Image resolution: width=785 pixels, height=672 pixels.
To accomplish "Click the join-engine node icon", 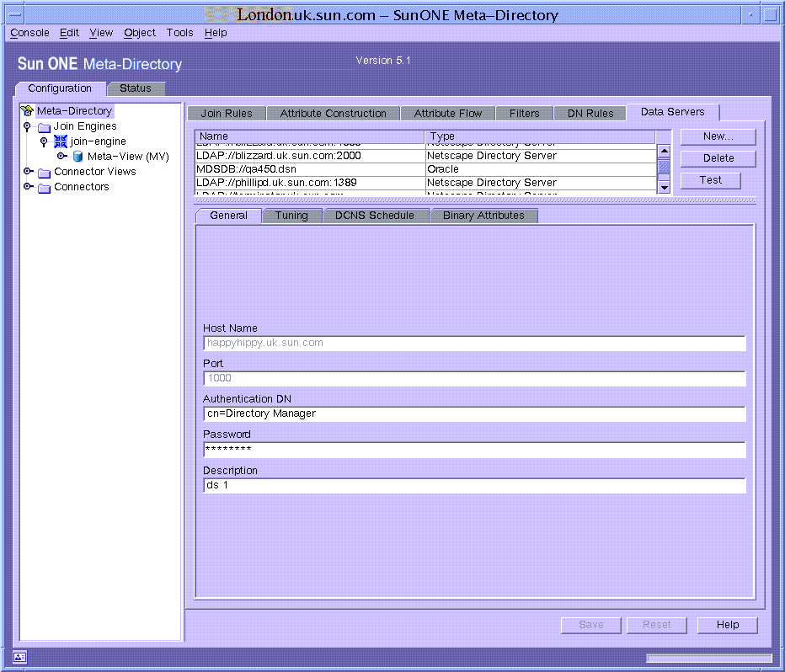I will [x=61, y=141].
